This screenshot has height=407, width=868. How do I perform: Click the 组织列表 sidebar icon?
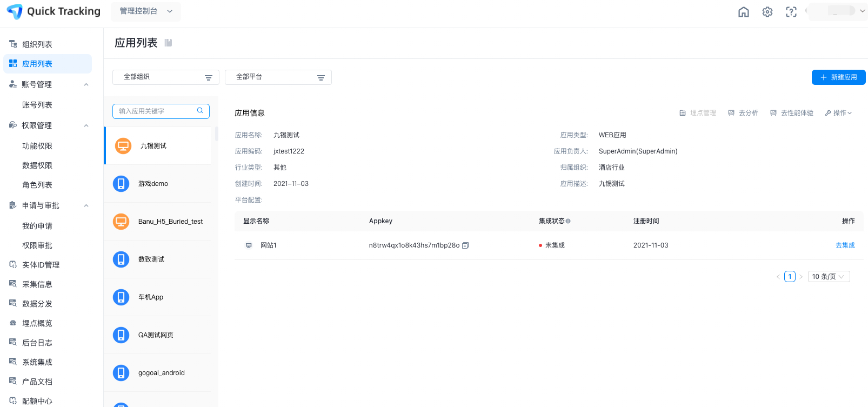[x=13, y=44]
